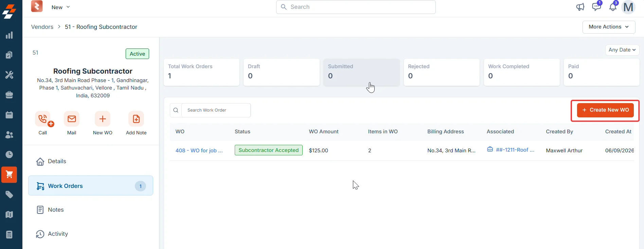Viewport: 644px width, 249px height.
Task: Focus the top global Search field
Action: pos(356,7)
